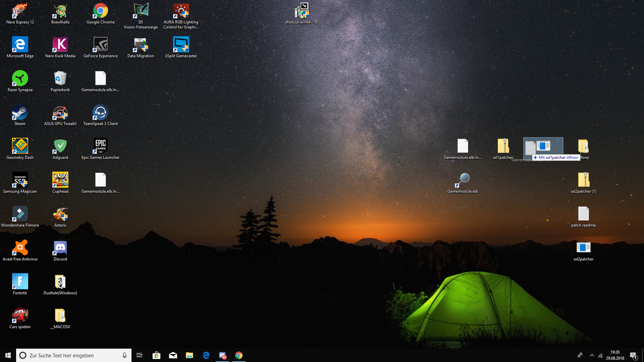
Task: Open the notification Action Center
Action: coord(633,355)
